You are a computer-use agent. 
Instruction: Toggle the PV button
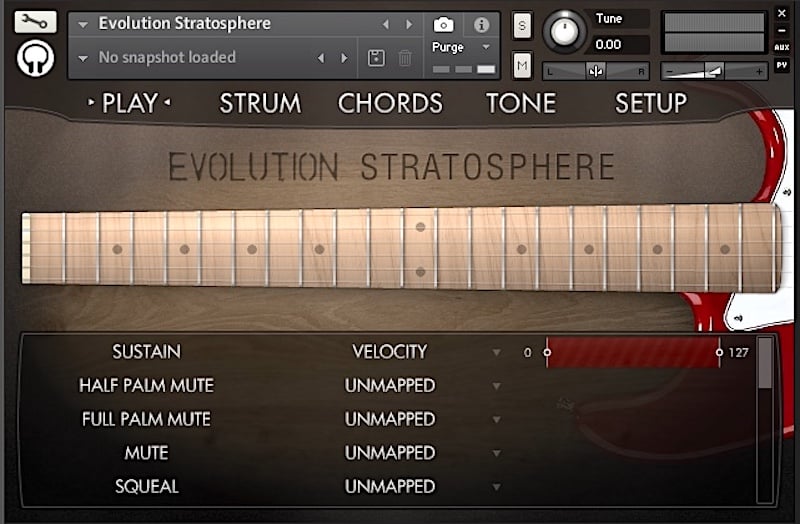(x=782, y=65)
